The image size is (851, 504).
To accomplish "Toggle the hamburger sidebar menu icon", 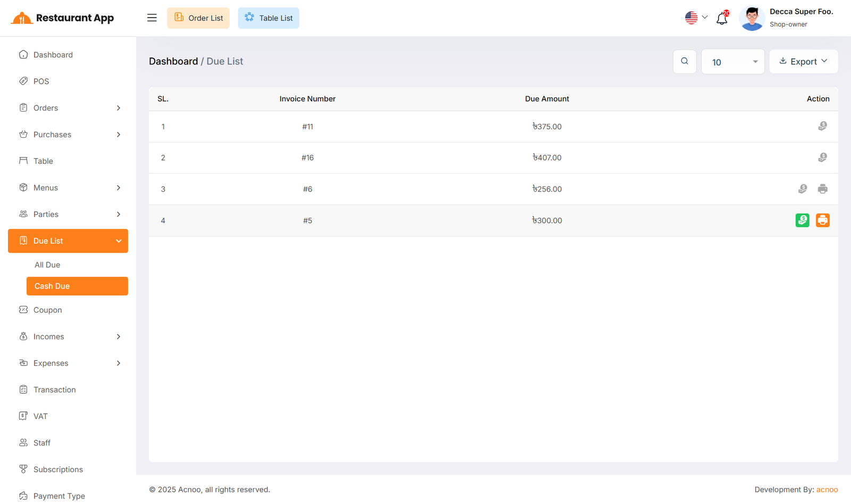I will pos(152,18).
